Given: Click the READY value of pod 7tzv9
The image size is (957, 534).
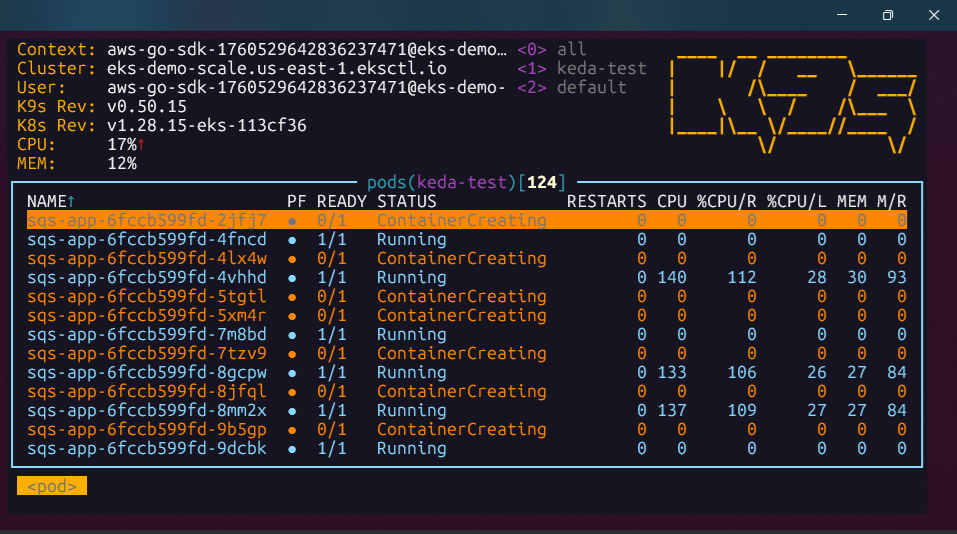Looking at the screenshot, I should [x=331, y=354].
